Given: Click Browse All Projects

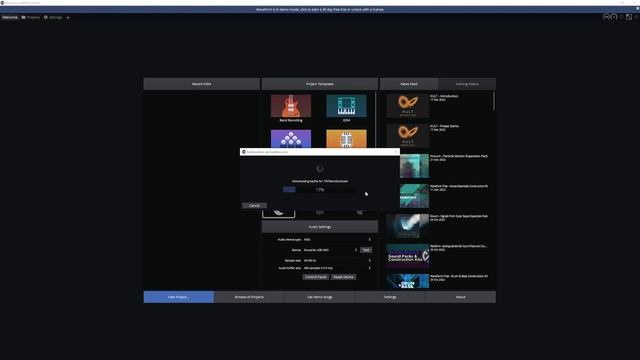Looking at the screenshot, I should [x=249, y=297].
